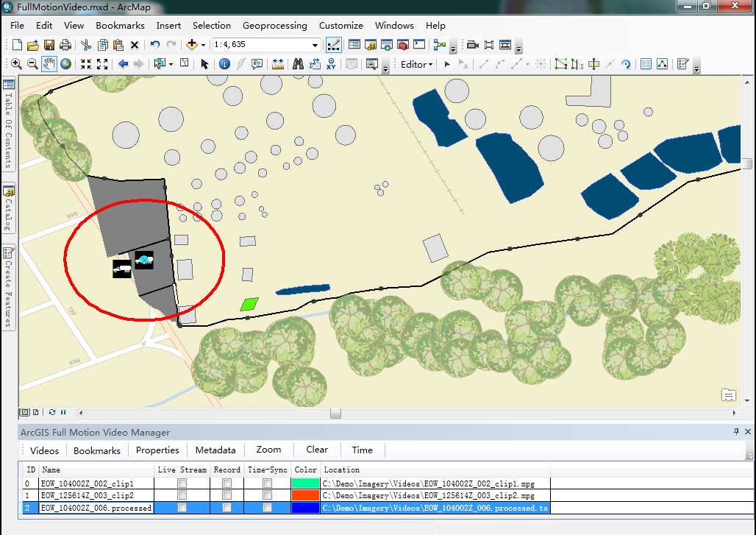Click the Rotate tool icon
The height and width of the screenshot is (535, 756).
[626, 64]
